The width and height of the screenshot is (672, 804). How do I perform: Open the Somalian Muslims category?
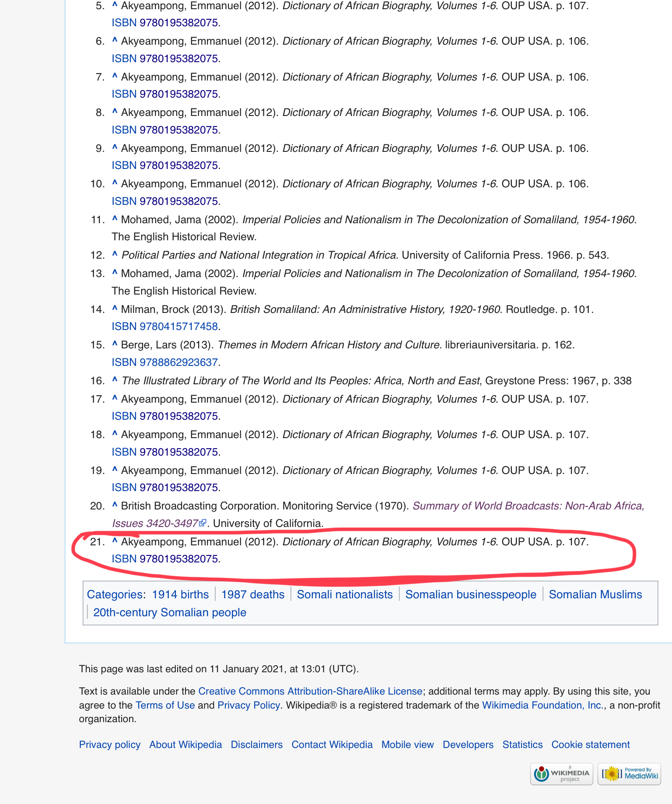(595, 594)
